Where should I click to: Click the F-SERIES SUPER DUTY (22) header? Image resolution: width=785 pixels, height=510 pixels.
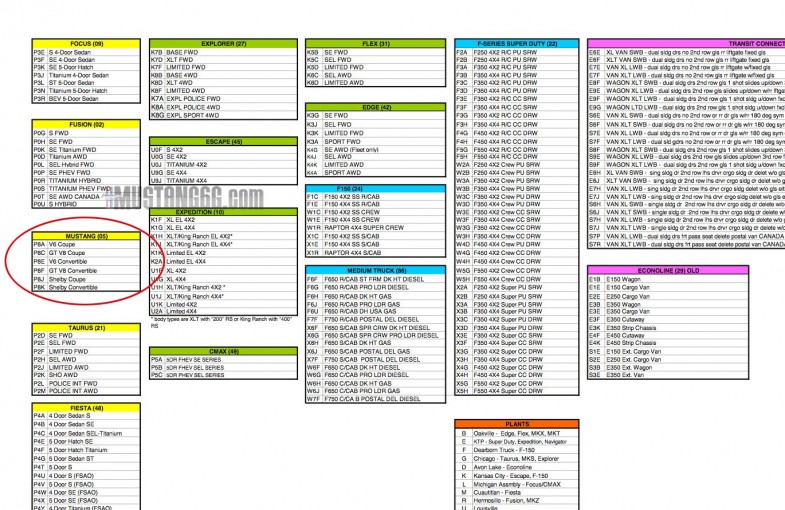pos(517,44)
